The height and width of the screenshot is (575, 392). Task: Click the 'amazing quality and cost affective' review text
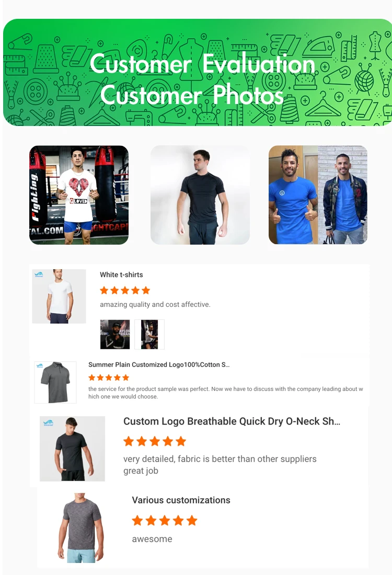(x=155, y=304)
